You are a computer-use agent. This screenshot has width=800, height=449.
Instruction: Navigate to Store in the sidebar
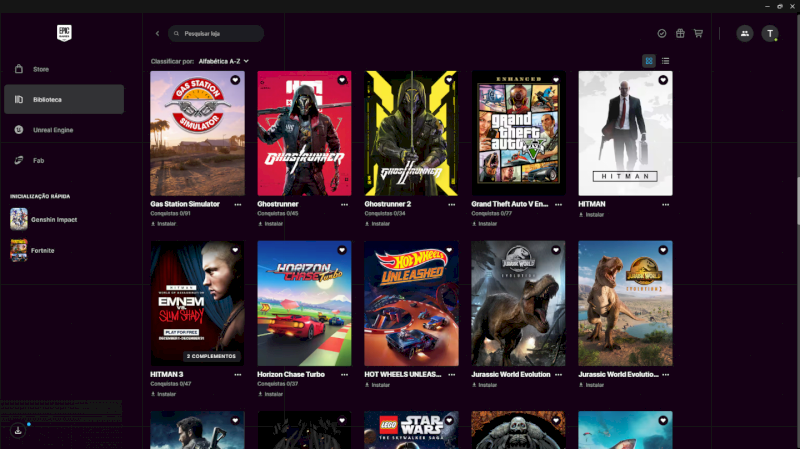click(41, 69)
